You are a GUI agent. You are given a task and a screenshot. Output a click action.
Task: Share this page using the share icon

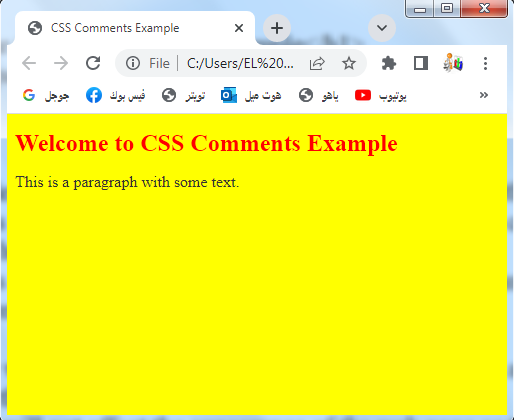[x=317, y=63]
